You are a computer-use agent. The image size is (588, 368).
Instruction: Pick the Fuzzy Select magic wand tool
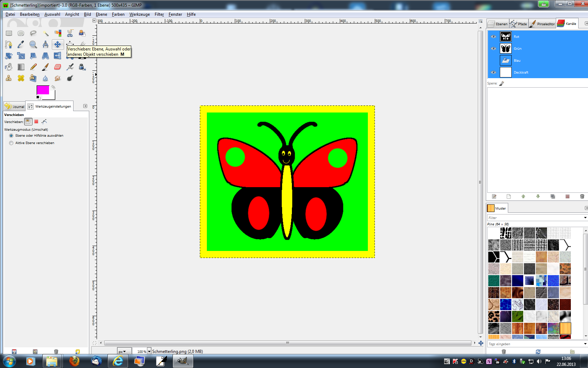tap(45, 33)
